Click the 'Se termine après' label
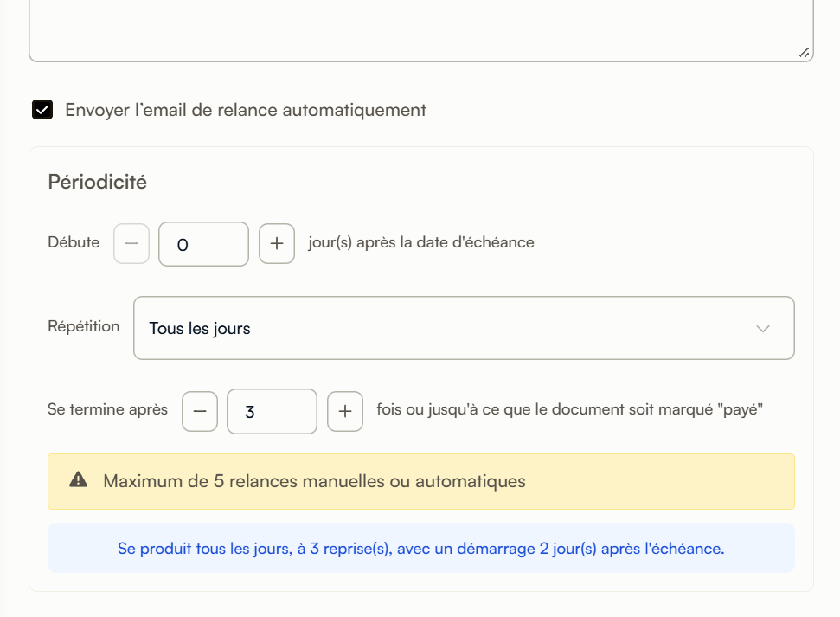Screen dimensions: 840x617 pyautogui.click(x=107, y=409)
